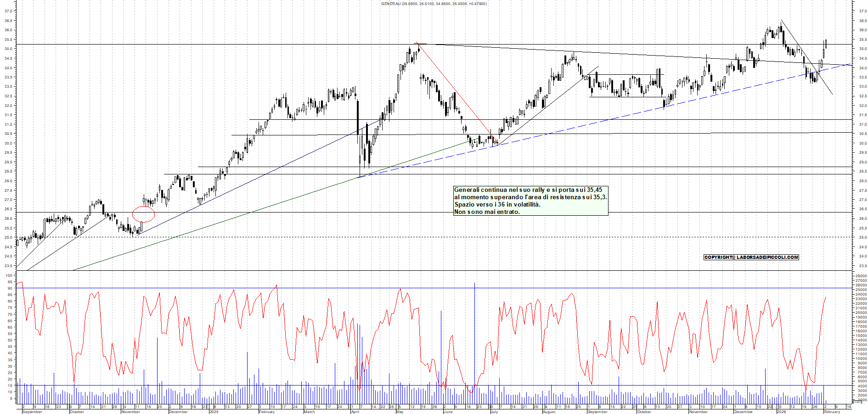Click the red ellipse marker on the chart

coord(143,214)
